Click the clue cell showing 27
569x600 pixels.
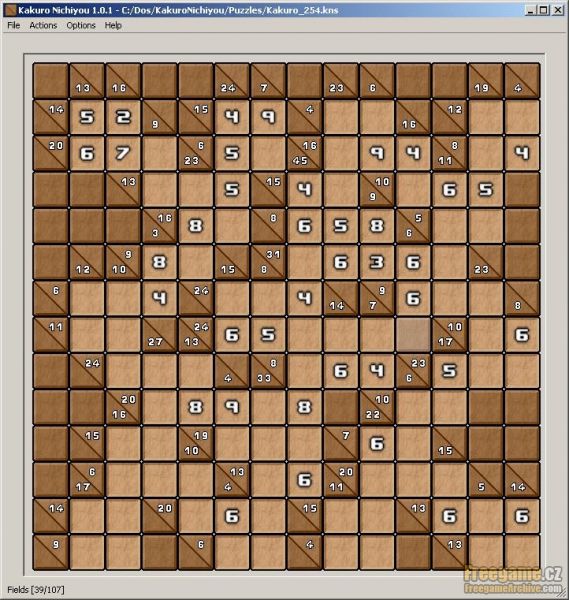pos(159,335)
